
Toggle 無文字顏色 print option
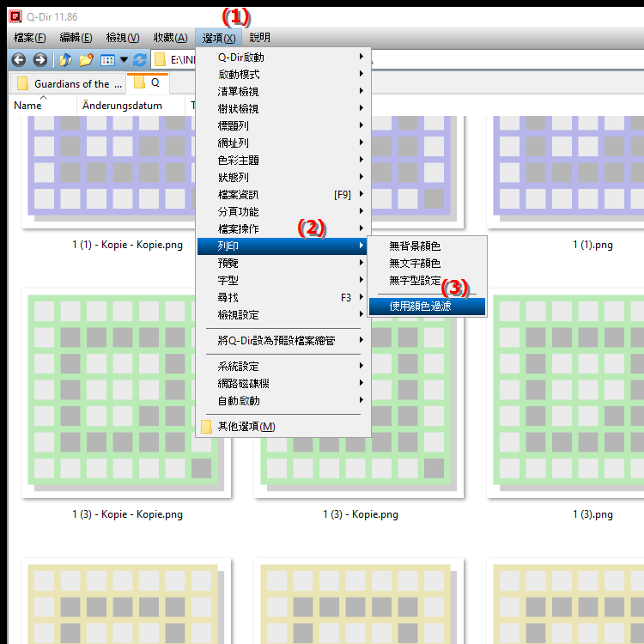tap(427, 264)
